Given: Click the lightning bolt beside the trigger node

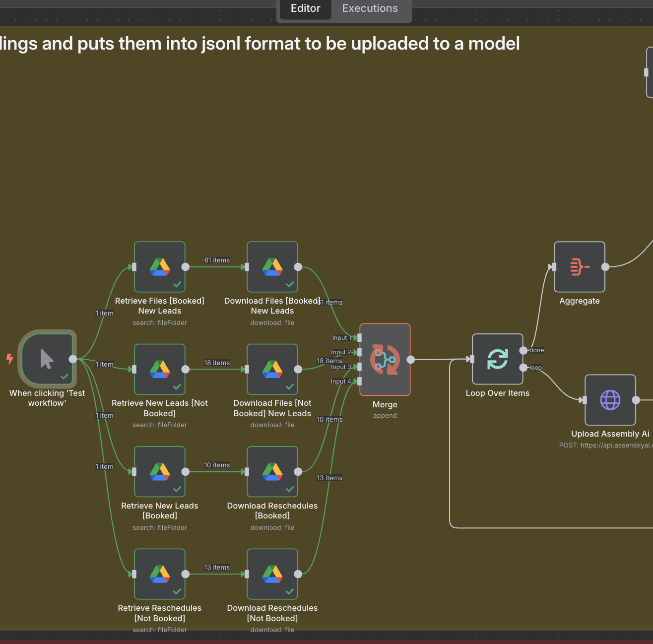Looking at the screenshot, I should click(9, 359).
